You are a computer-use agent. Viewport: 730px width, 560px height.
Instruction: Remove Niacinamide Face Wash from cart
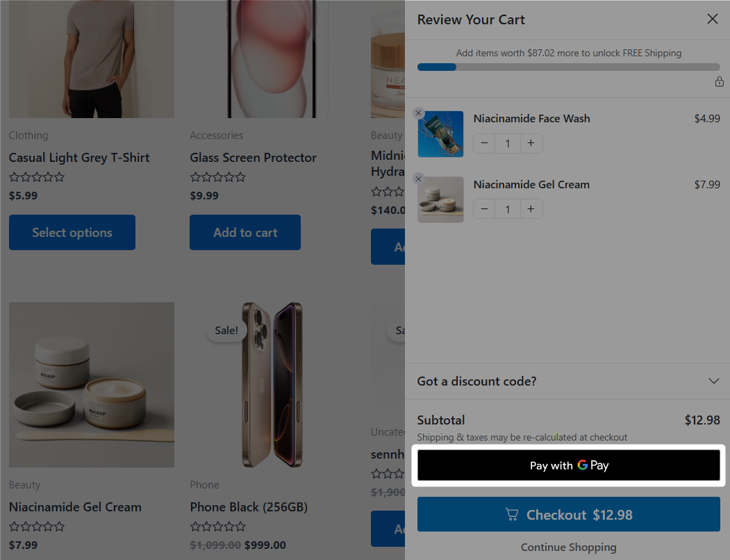(418, 113)
